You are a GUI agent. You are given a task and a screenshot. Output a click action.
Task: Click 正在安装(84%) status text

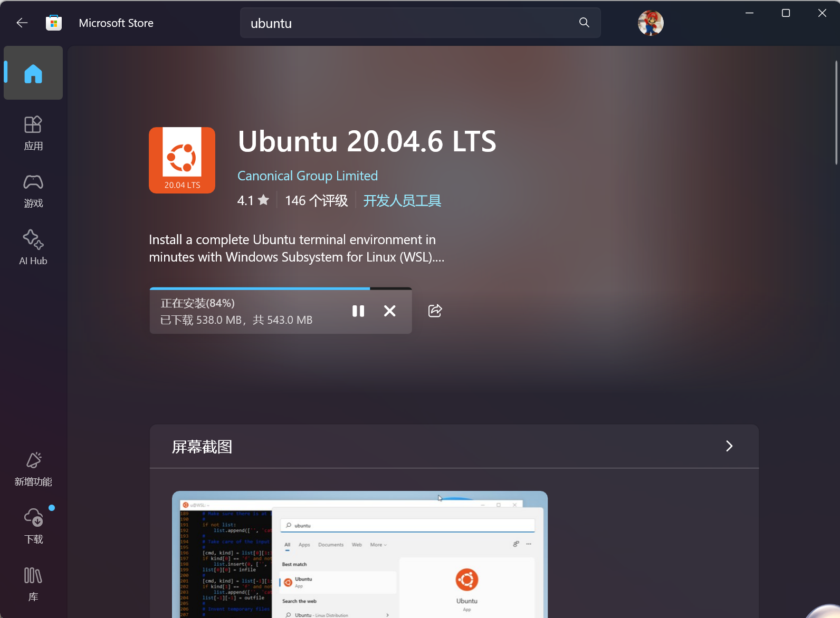tap(198, 303)
